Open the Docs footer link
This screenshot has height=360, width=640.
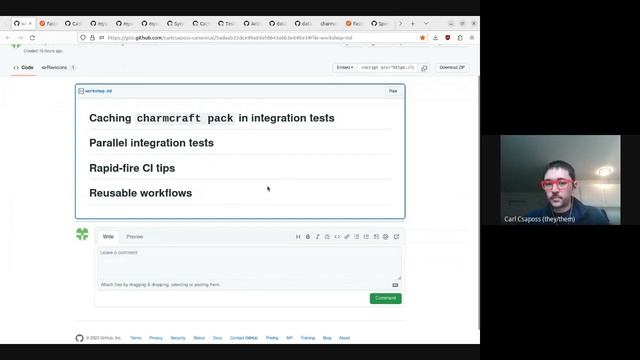(x=218, y=338)
